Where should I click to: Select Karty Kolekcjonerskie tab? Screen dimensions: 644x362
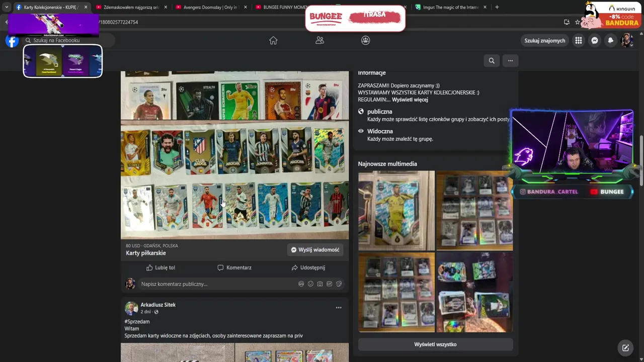(51, 7)
